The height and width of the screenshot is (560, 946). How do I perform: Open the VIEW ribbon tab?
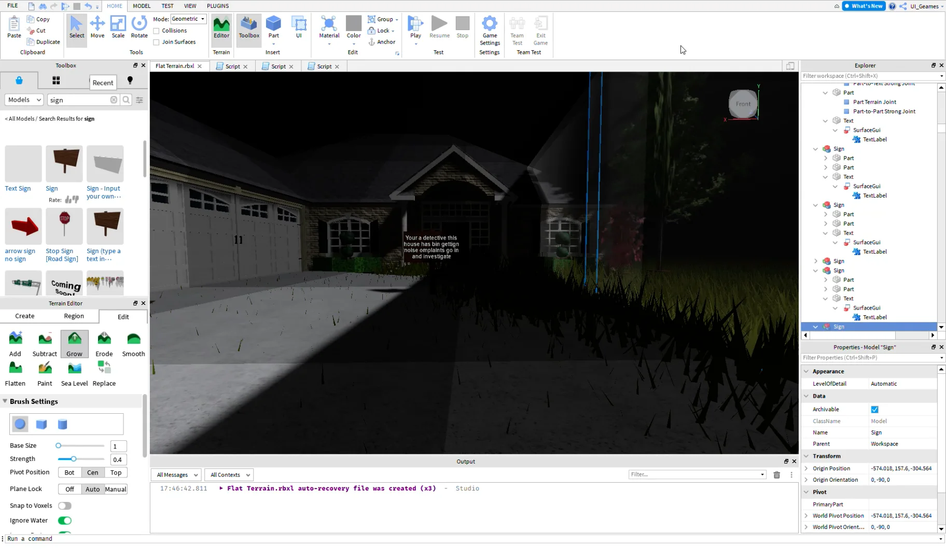[190, 6]
